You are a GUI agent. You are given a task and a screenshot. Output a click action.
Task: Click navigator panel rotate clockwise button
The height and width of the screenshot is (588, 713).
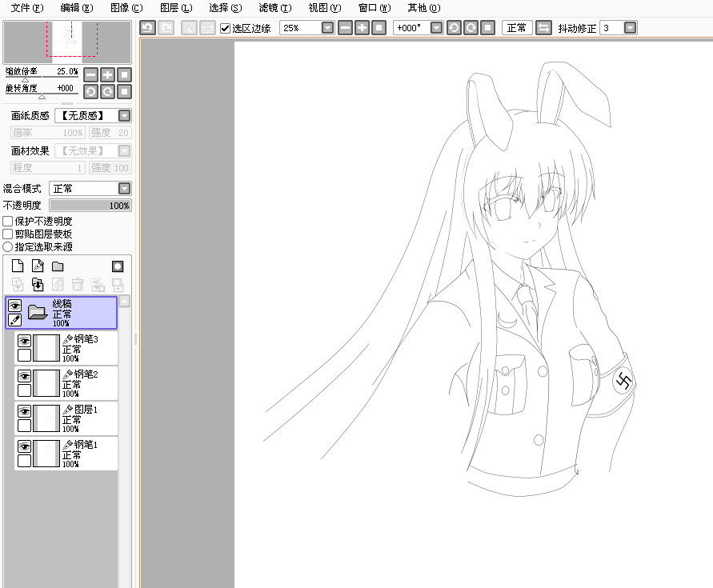[x=108, y=91]
